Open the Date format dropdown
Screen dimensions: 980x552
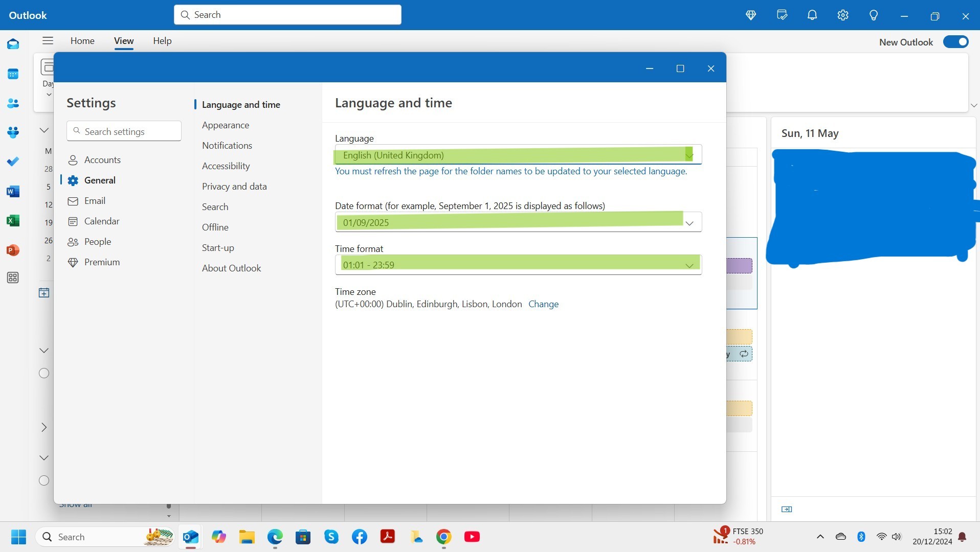point(689,222)
